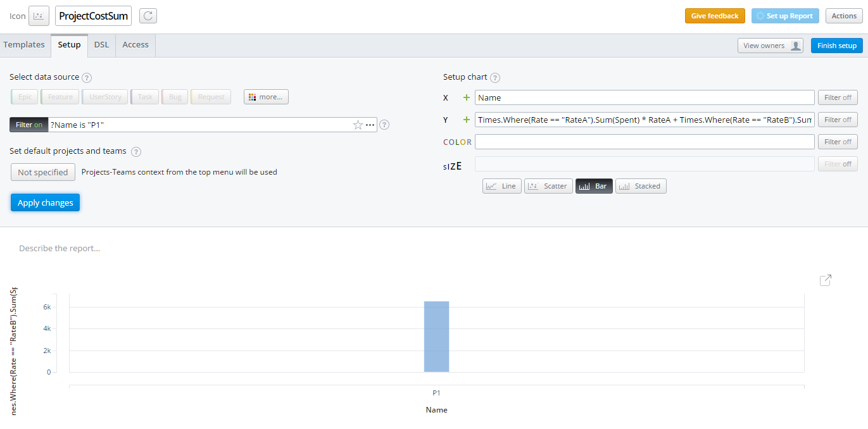Open help icon for Select data source
The width and height of the screenshot is (868, 429).
click(87, 78)
